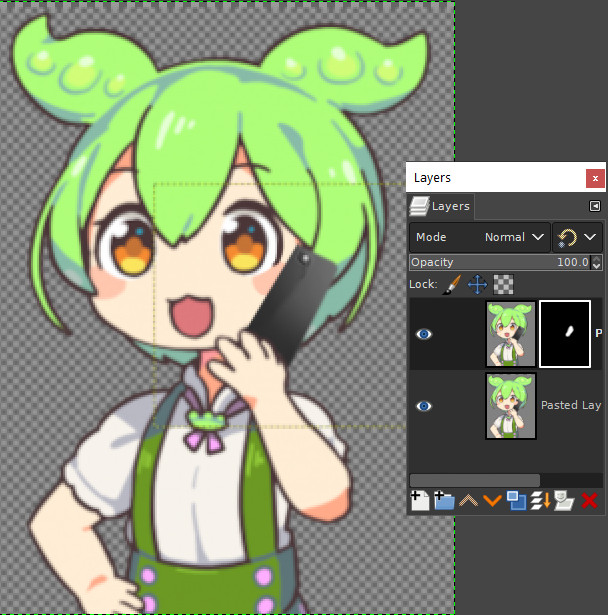Select the black layer mask thumbnail

(x=565, y=334)
